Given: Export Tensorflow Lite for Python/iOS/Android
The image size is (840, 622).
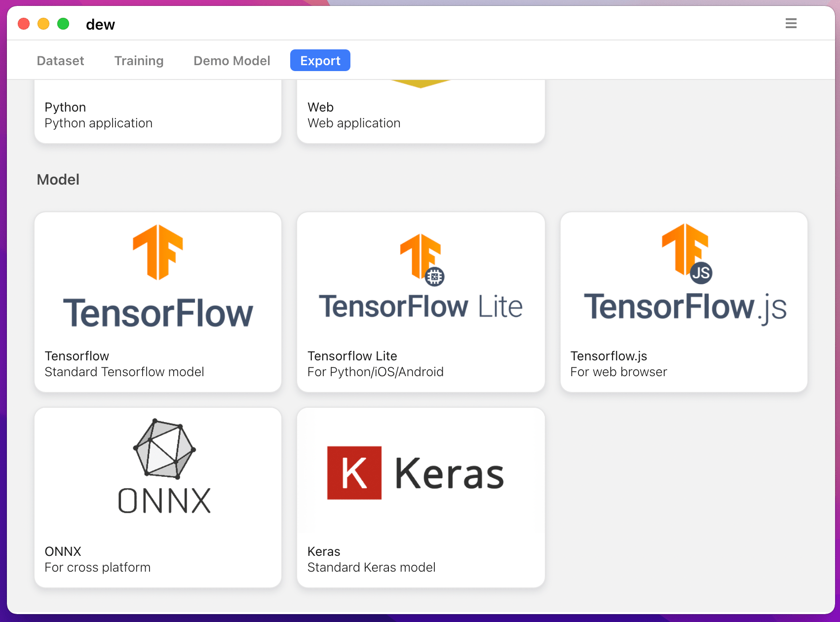Looking at the screenshot, I should point(421,302).
